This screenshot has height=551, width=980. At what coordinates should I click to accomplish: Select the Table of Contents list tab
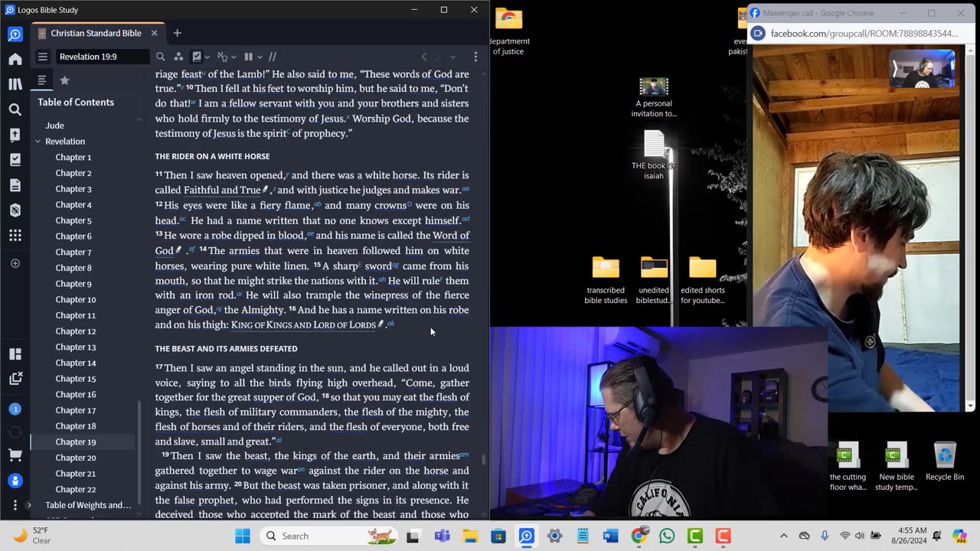(42, 80)
